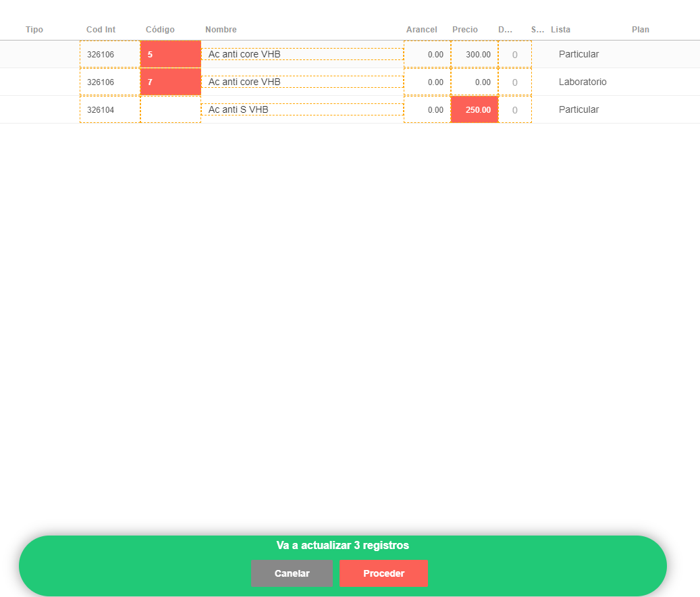Select the Código cell containing 5
700x597 pixels.
(x=170, y=54)
